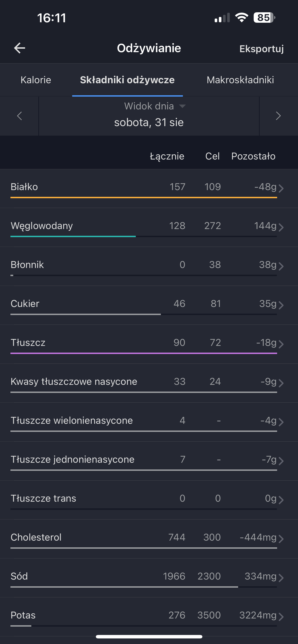Select the Składniki odżywcze tab

[127, 80]
